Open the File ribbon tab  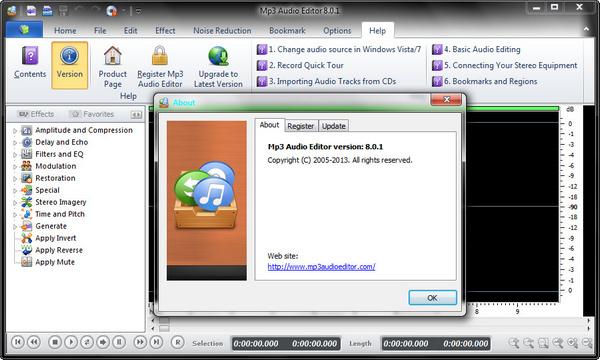pos(100,31)
